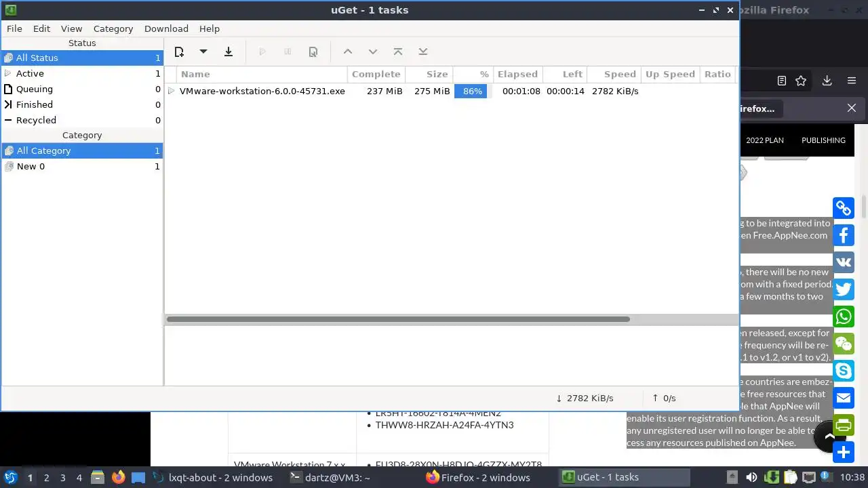Switch to workspace 2 in taskbar
The height and width of the screenshot is (488, 868).
coord(46,477)
